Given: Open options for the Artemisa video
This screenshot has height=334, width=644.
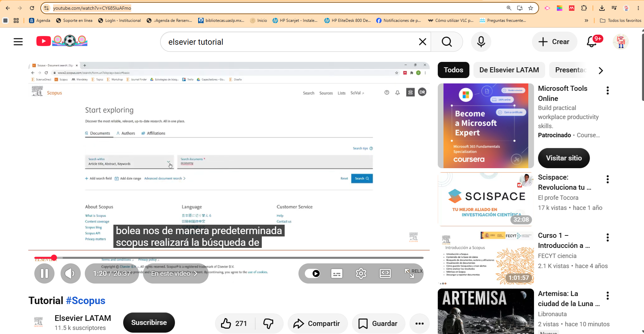Looking at the screenshot, I should tap(608, 296).
